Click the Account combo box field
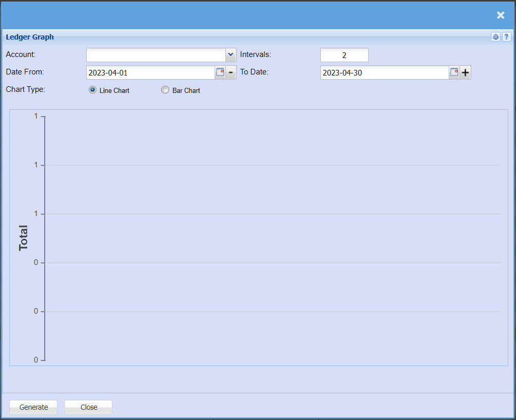Viewport: 516px width, 420px height. click(156, 55)
